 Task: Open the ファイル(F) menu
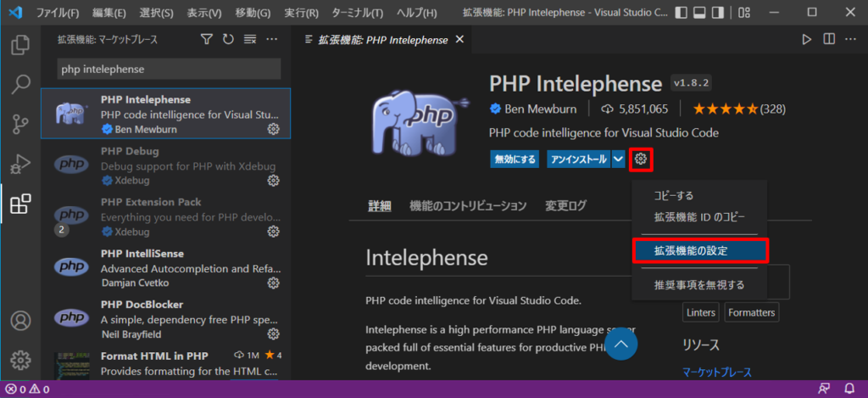(x=58, y=12)
